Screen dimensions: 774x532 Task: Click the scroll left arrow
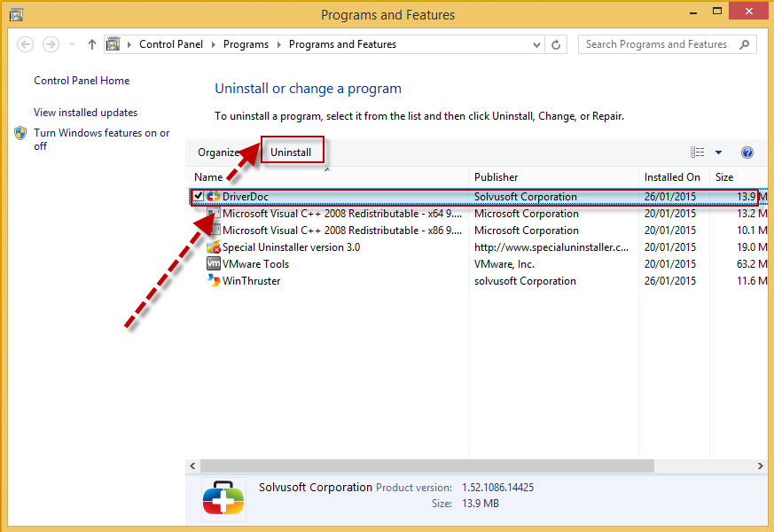tap(192, 465)
